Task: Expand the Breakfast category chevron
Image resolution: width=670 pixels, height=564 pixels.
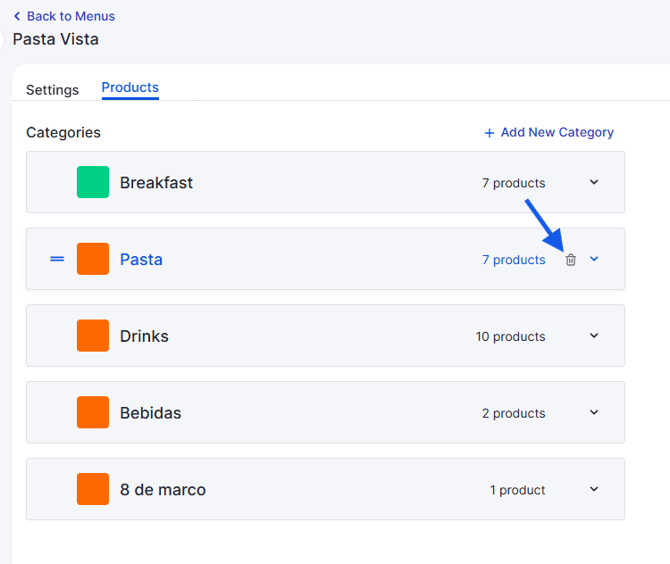Action: 594,182
